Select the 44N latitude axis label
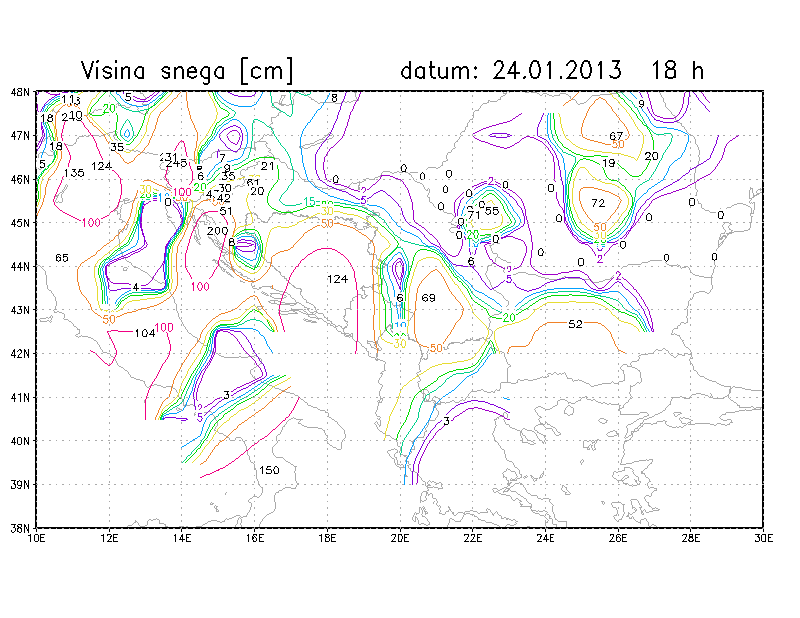This screenshot has width=800, height=618. (20, 266)
